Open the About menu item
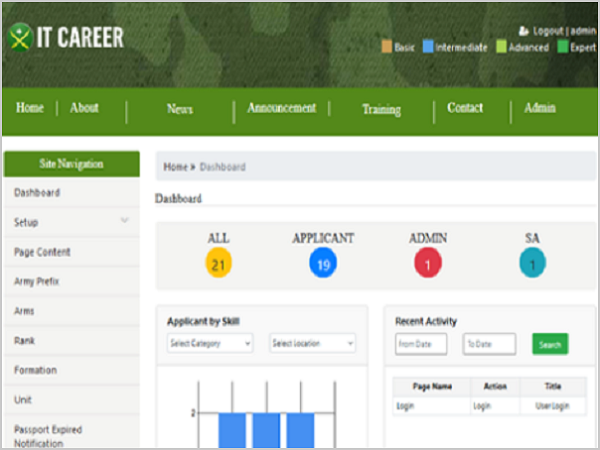 click(x=84, y=108)
